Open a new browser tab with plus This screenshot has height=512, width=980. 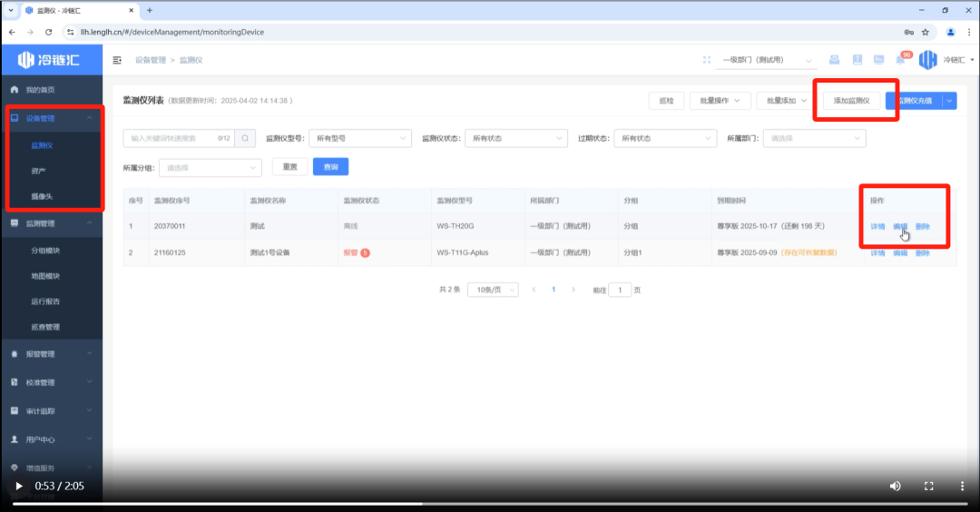coord(150,11)
